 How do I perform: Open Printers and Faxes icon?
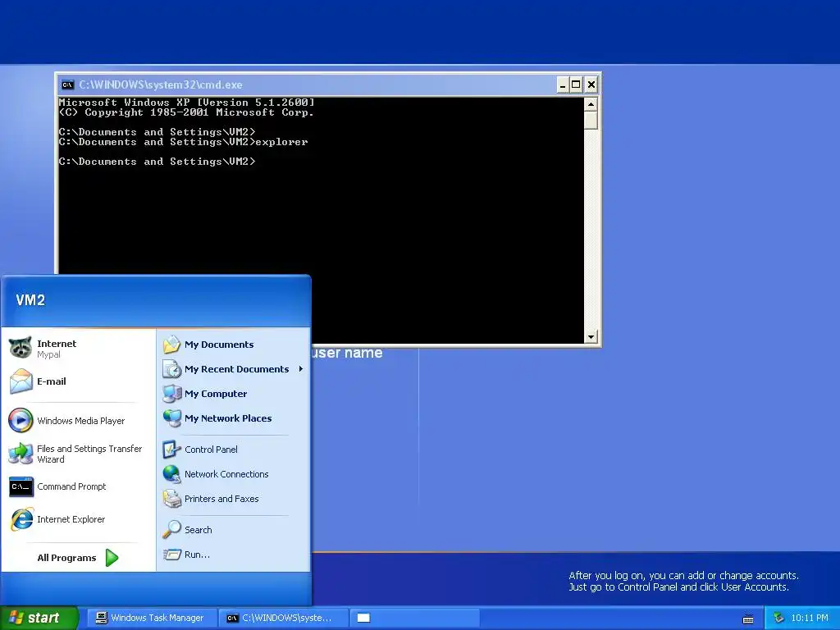click(x=172, y=499)
